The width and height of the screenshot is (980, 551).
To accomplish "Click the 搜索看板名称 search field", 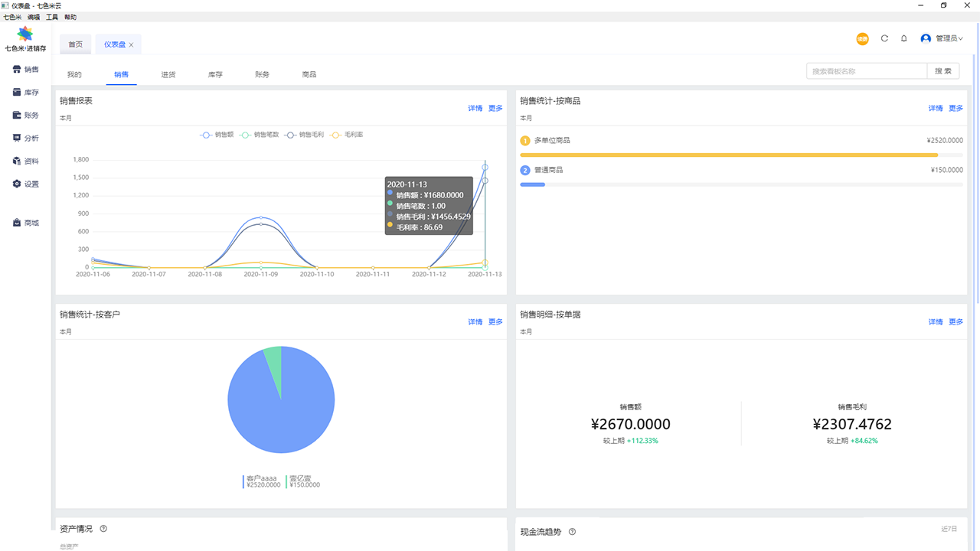I will click(866, 71).
